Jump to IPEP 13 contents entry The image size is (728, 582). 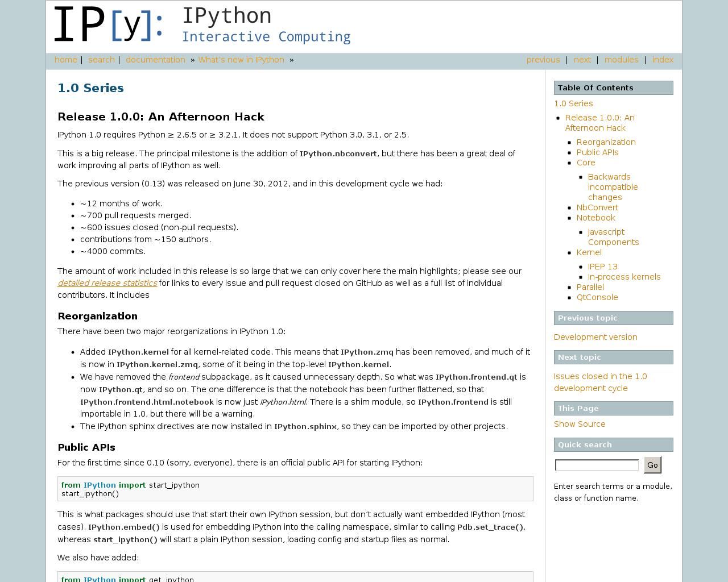[602, 267]
